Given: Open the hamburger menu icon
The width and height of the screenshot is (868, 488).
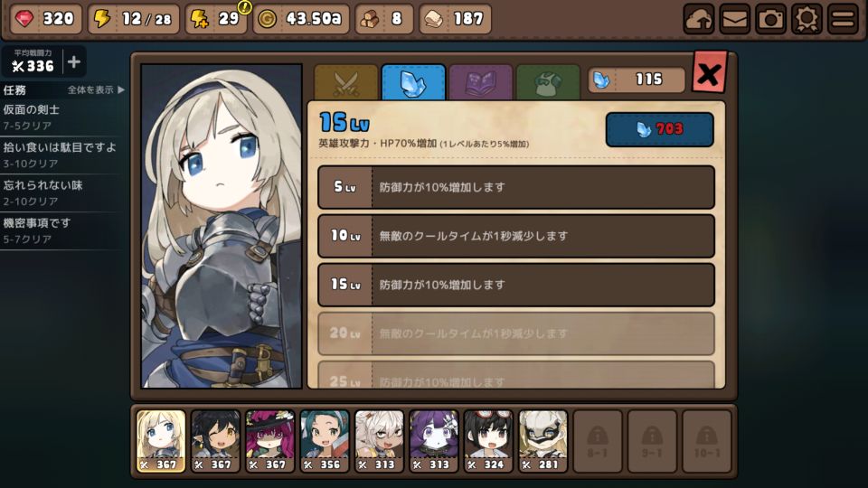Looking at the screenshot, I should (843, 19).
